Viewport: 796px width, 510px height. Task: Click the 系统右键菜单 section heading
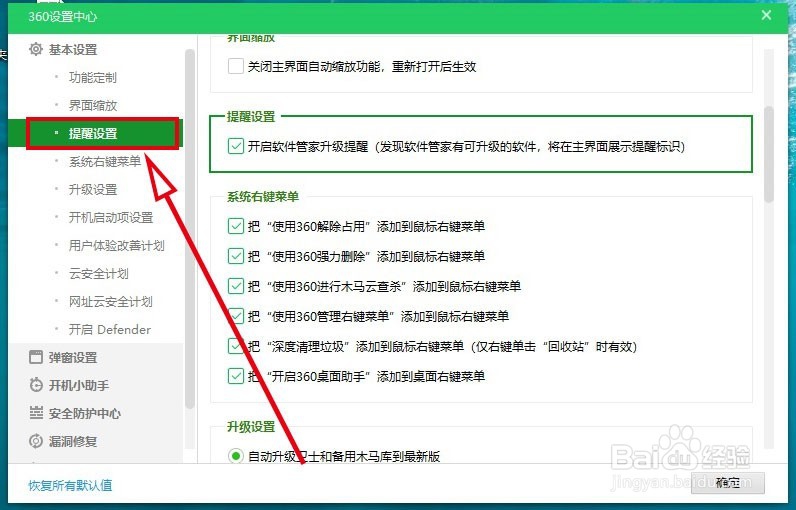point(263,196)
